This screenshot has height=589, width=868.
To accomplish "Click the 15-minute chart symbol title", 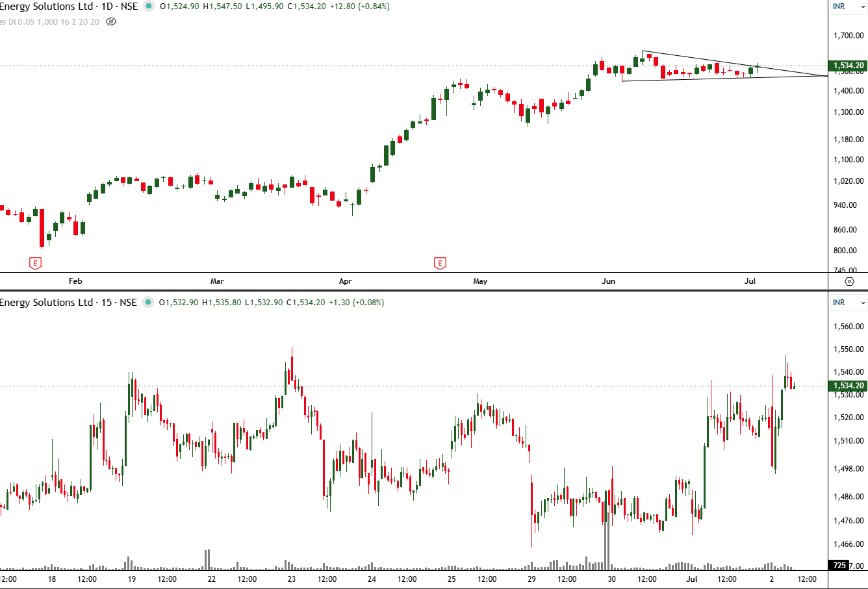I will (69, 303).
